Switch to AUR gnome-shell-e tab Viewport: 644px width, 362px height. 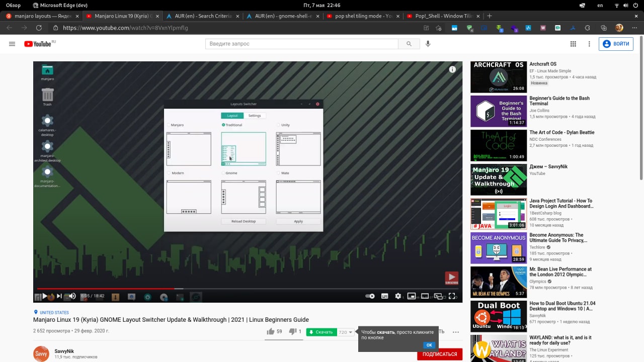coord(283,16)
